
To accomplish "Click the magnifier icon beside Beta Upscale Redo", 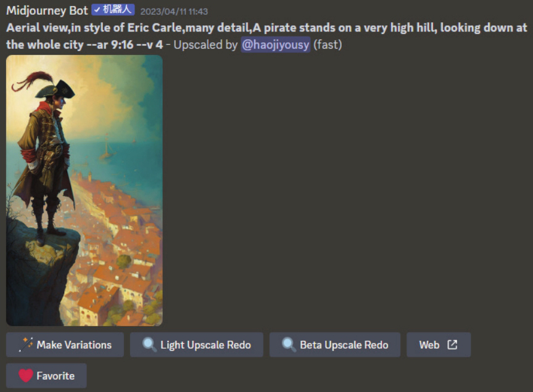I will click(289, 345).
